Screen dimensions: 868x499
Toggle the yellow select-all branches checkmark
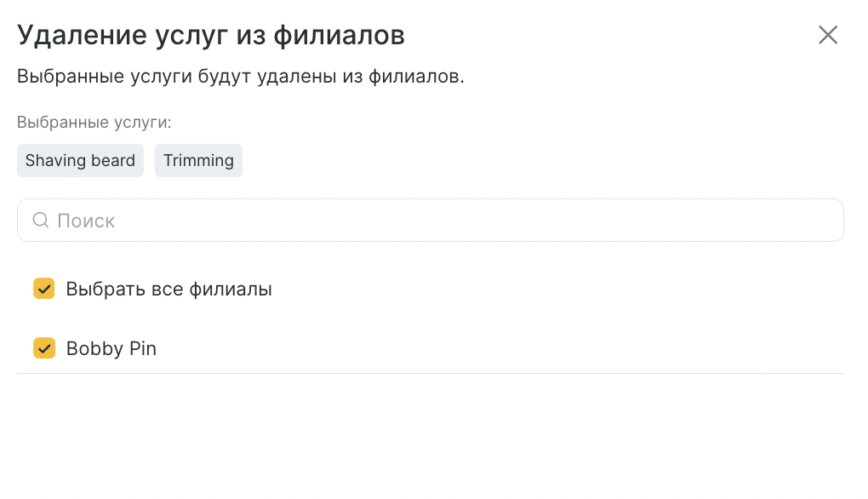tap(43, 289)
